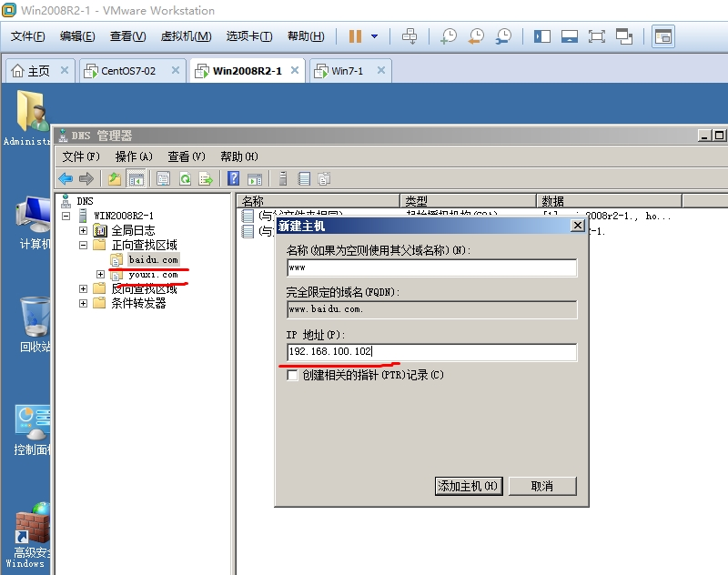Click inside the IP 地址 input field
The image size is (728, 575).
pyautogui.click(x=428, y=352)
